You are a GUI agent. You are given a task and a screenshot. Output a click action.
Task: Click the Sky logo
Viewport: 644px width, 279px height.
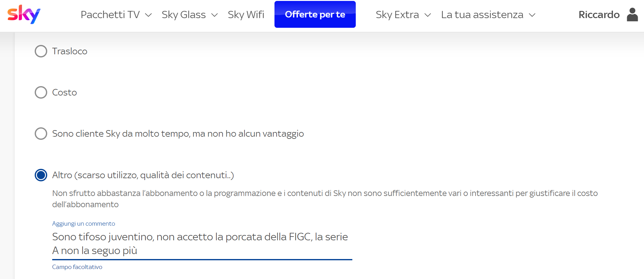tap(24, 14)
